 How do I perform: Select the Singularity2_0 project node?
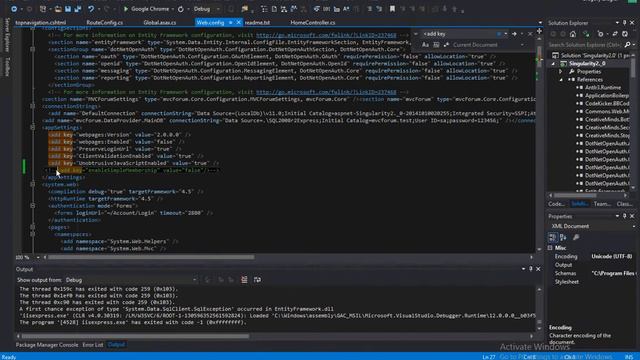587,63
